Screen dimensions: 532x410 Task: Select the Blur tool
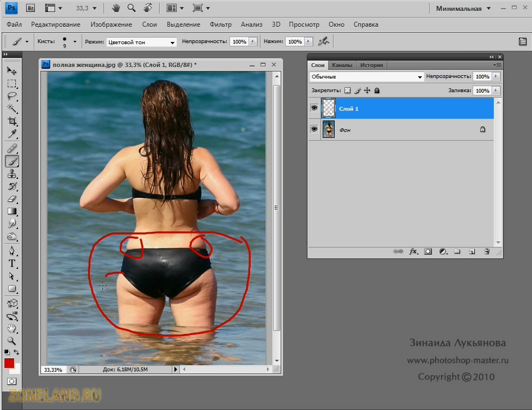pos(11,224)
